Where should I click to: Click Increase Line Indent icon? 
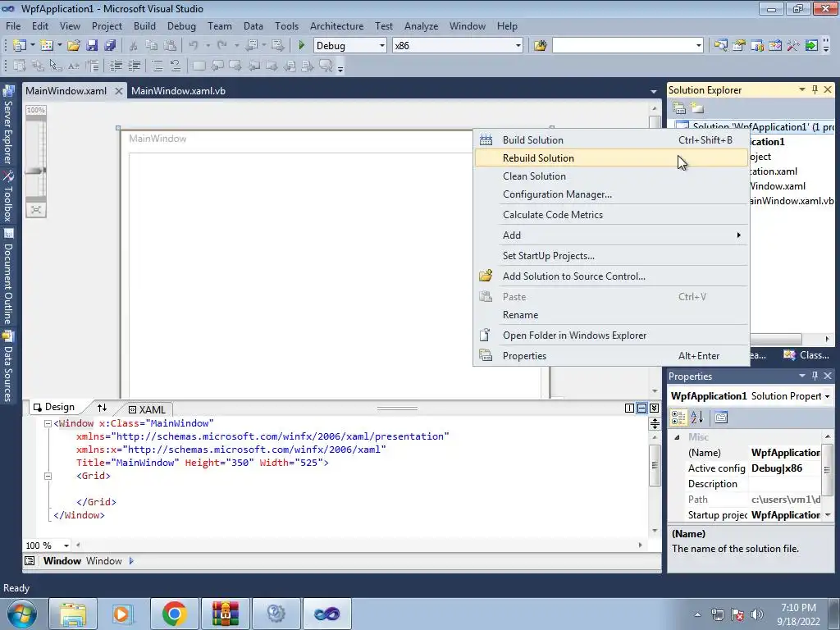pyautogui.click(x=134, y=66)
